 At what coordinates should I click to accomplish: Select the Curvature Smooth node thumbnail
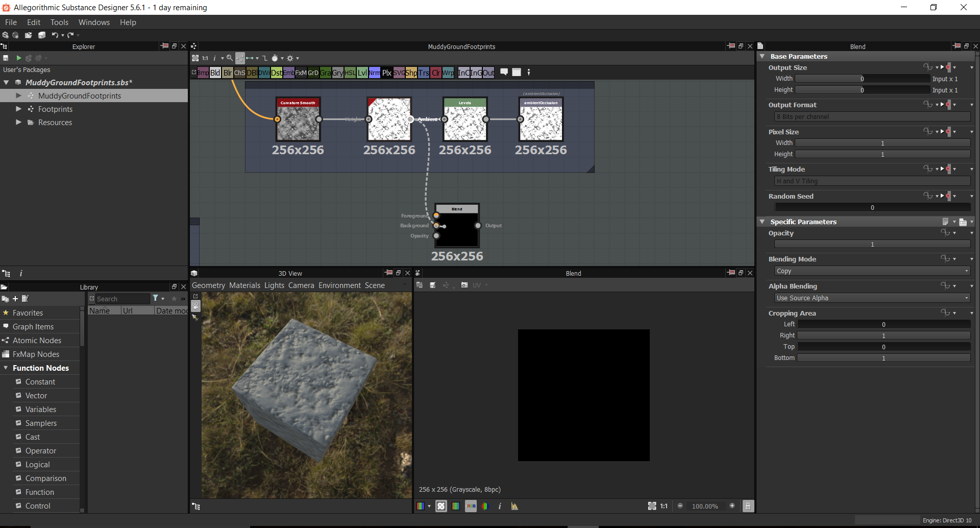click(x=298, y=119)
